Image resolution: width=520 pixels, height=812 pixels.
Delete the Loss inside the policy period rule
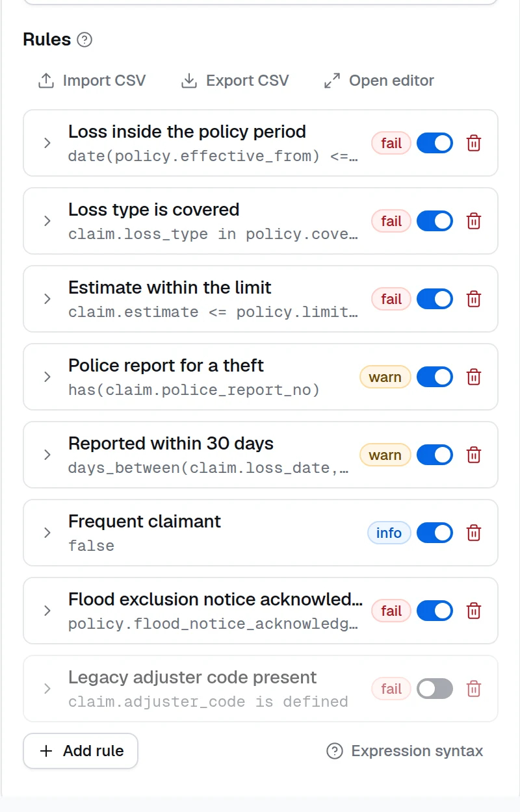tap(474, 143)
